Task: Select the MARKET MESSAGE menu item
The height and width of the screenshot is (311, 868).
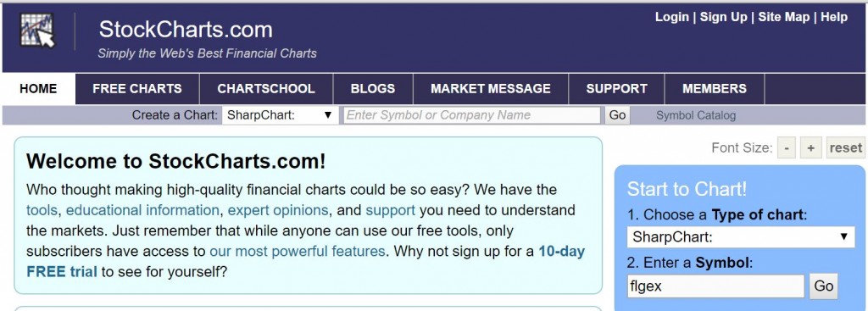Action: 491,88
